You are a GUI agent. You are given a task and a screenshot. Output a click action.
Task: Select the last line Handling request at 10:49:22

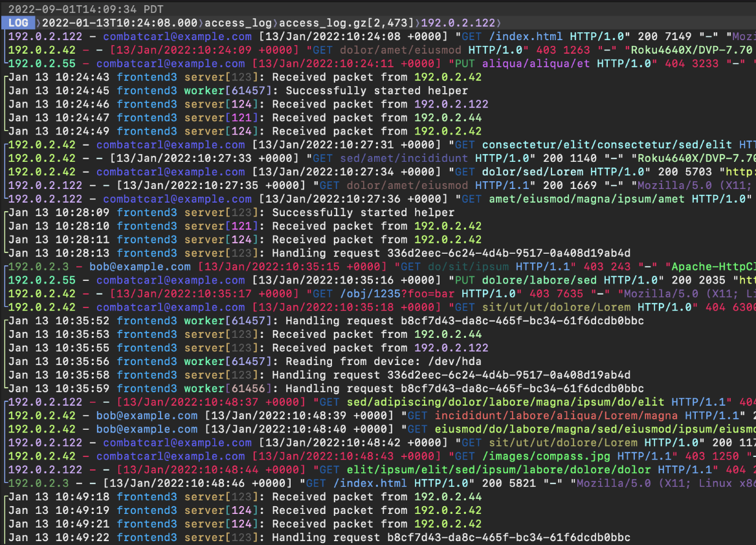click(x=319, y=537)
